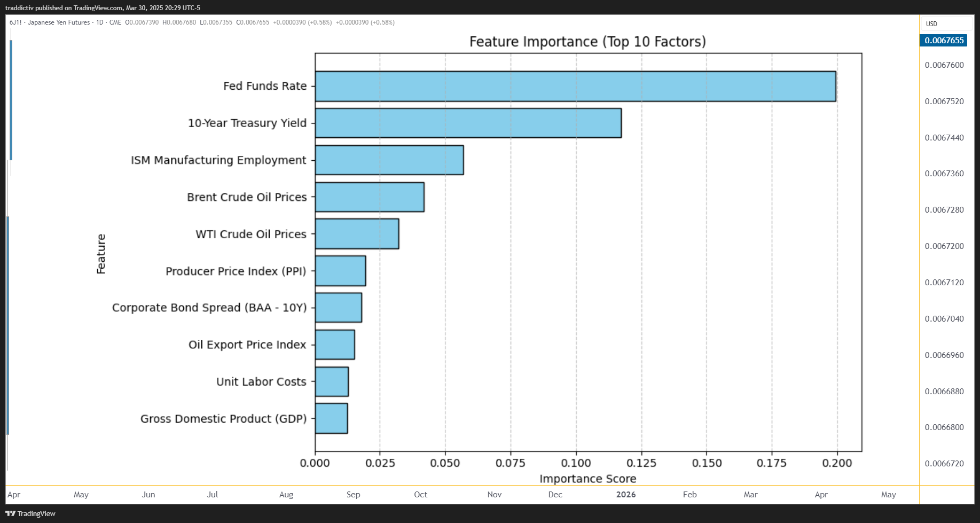980x523 pixels.
Task: Click the WTI Crude Oil Prices bar
Action: [x=357, y=234]
